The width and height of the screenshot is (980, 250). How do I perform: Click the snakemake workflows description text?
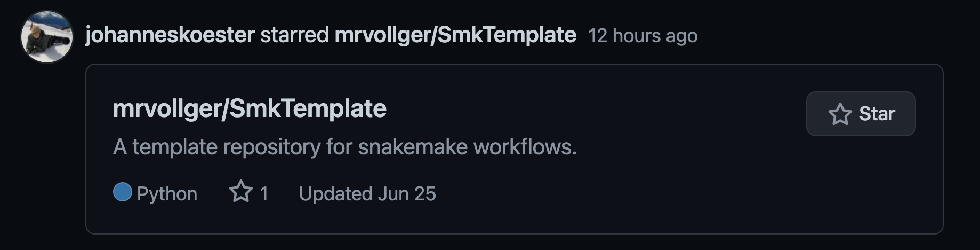pyautogui.click(x=344, y=147)
